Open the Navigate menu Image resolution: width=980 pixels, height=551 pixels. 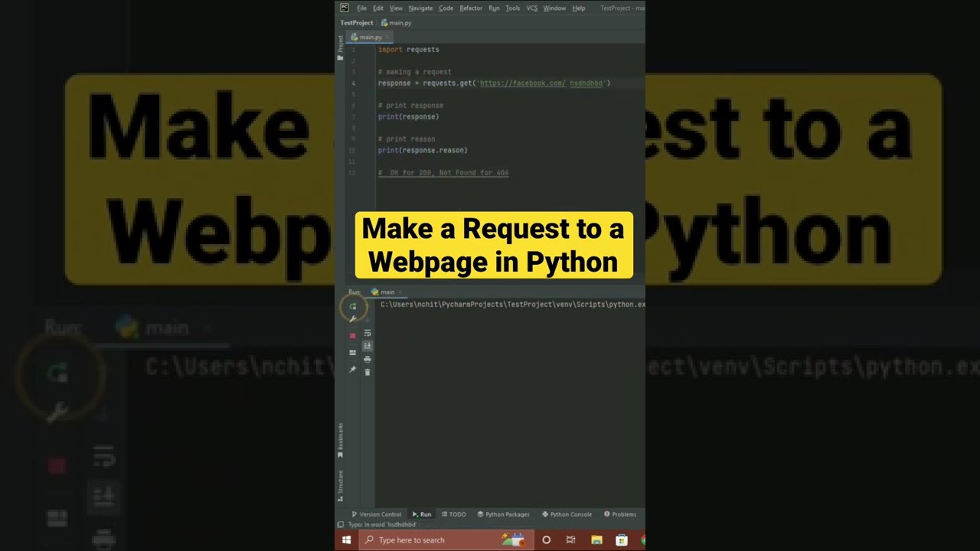tap(420, 8)
